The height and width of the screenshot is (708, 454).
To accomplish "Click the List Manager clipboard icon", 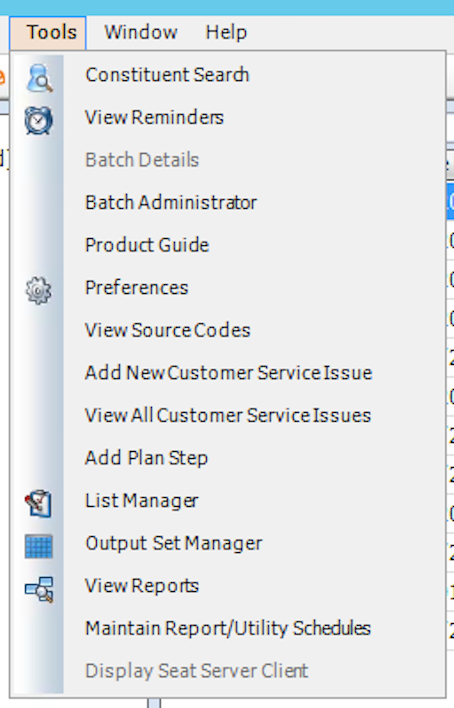I will [x=39, y=503].
